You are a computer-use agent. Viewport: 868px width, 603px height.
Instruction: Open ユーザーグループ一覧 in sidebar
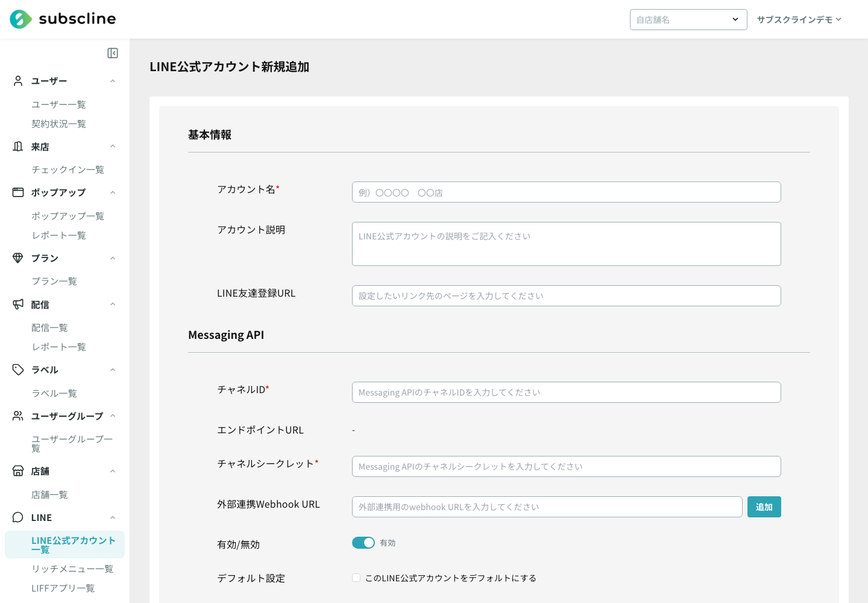pos(72,443)
